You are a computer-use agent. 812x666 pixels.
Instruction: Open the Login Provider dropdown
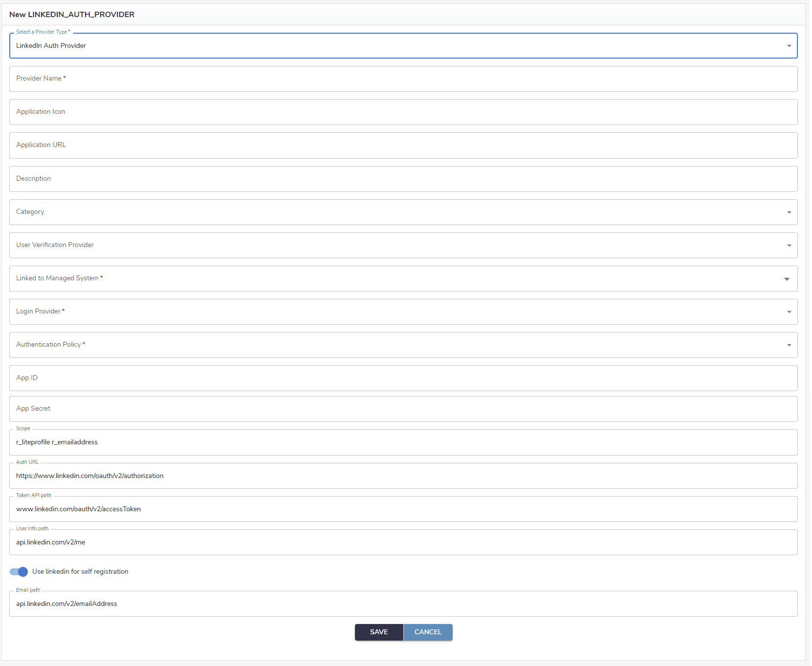point(403,312)
